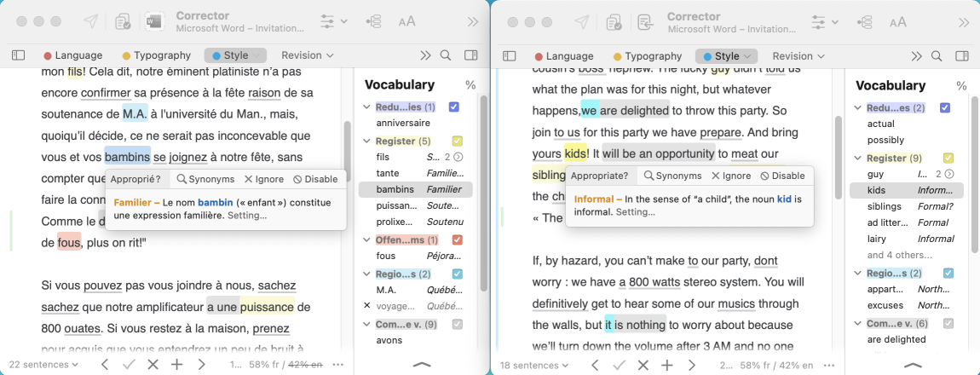Click the ignore X in French window bottom bar
This screenshot has width=980, height=375.
[x=153, y=365]
